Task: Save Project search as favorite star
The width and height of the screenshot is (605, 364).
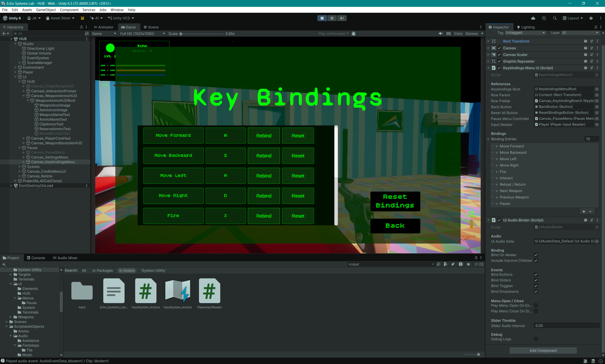Action: (x=468, y=264)
